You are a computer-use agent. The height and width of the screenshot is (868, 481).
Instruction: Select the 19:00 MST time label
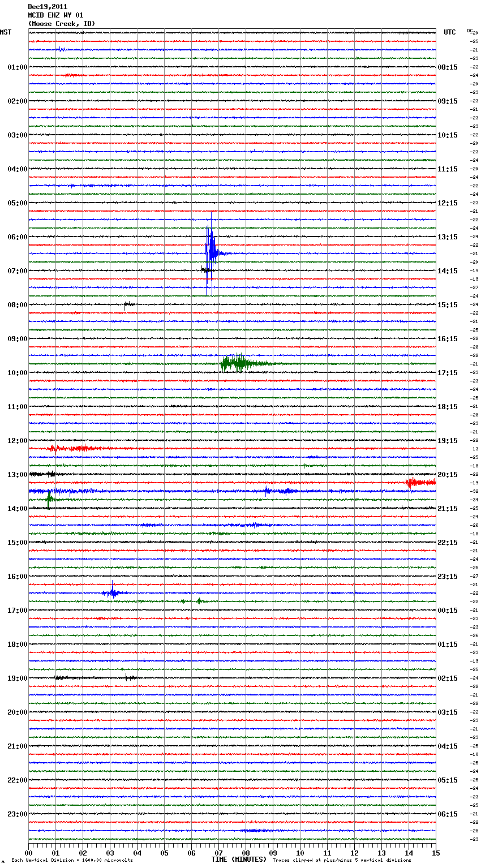pyautogui.click(x=18, y=678)
